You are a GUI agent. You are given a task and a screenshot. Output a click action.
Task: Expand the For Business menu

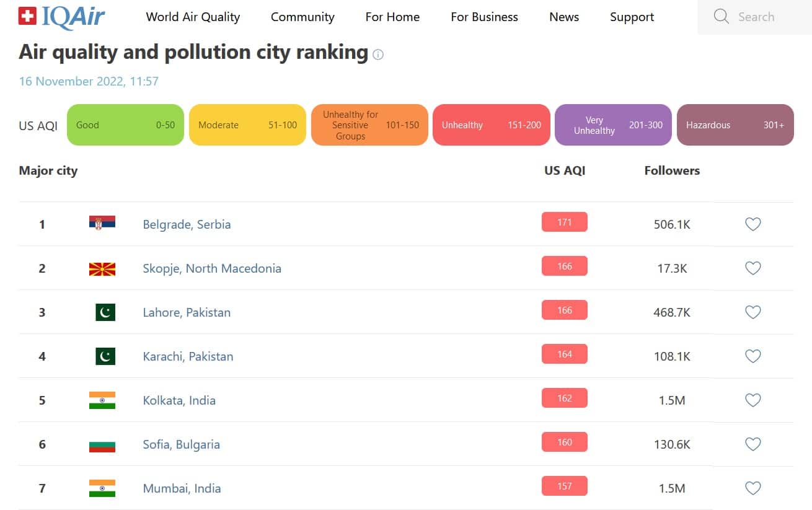(484, 17)
